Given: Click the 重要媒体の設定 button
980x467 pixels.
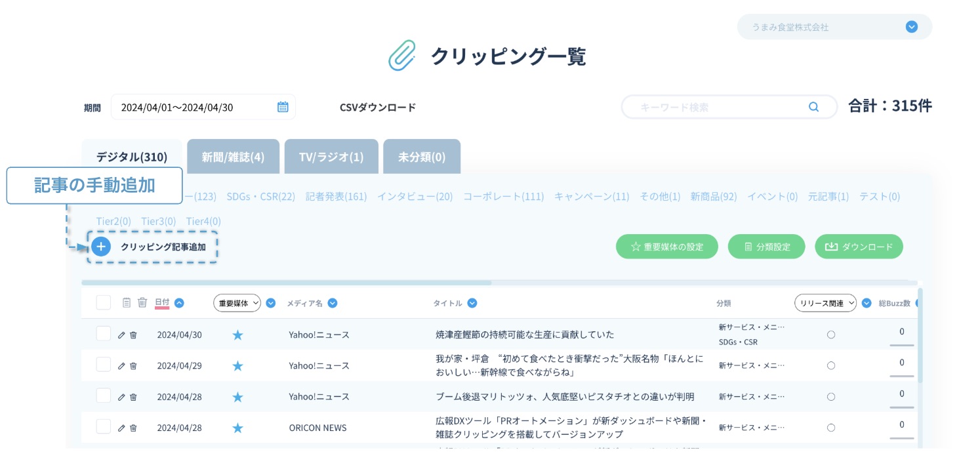Looking at the screenshot, I should 666,247.
